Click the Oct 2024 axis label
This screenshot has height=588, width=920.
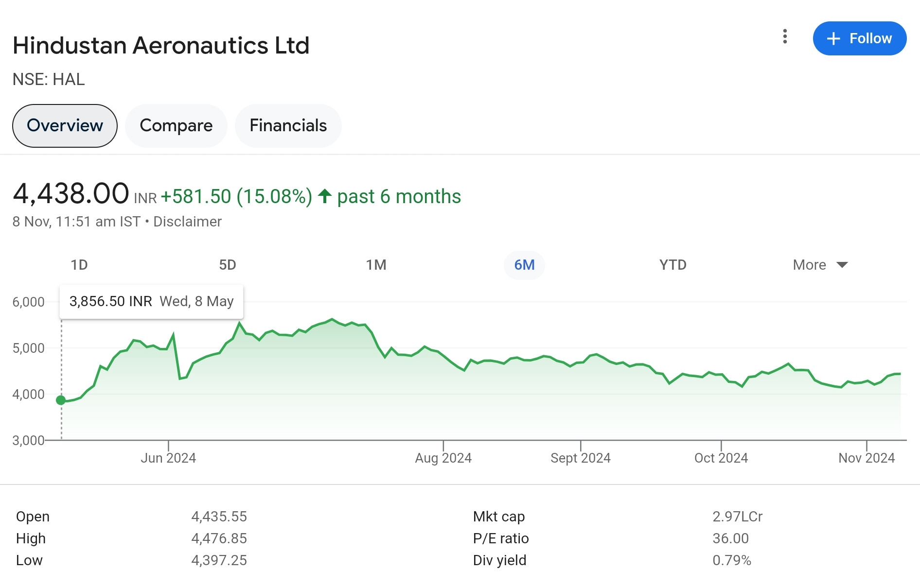click(721, 458)
